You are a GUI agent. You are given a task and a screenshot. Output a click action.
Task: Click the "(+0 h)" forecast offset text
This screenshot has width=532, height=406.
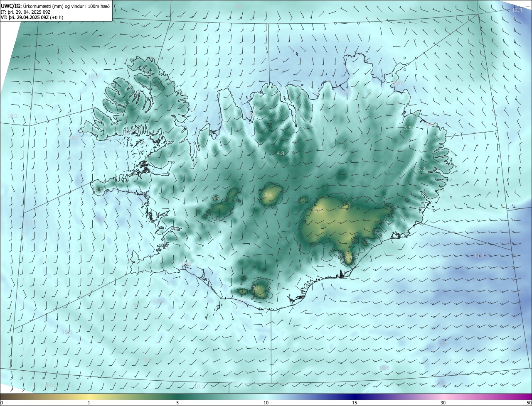click(x=56, y=17)
